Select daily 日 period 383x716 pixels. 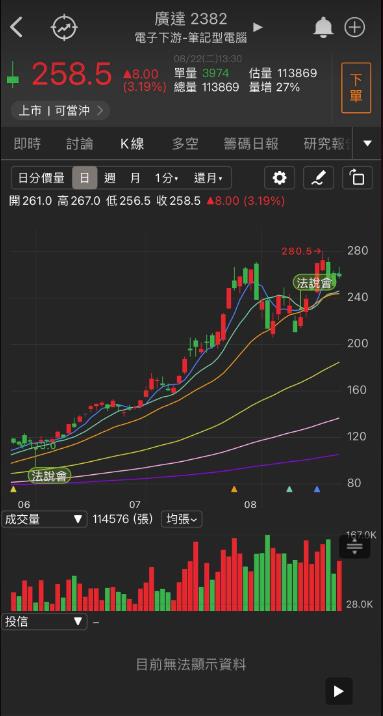click(x=84, y=178)
